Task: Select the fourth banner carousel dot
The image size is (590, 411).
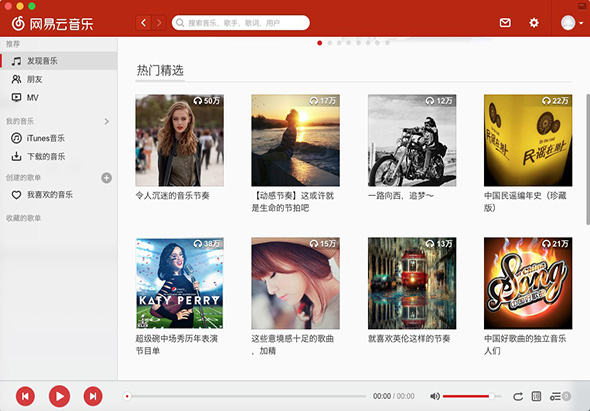Action: 348,43
